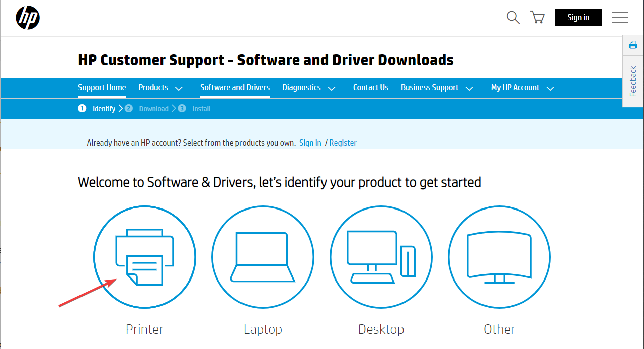Click step 2 Download
The image size is (644, 349).
click(x=147, y=109)
